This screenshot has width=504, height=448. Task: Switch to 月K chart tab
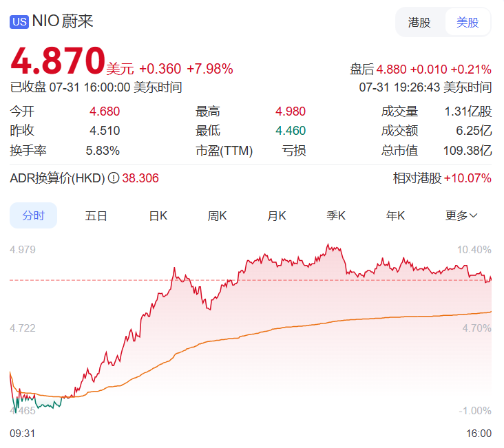click(276, 215)
